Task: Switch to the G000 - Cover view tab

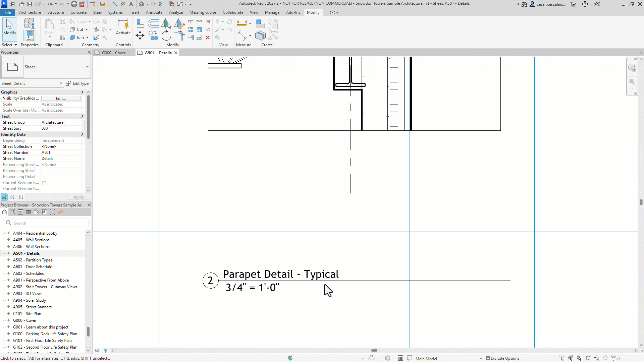Action: (x=114, y=53)
